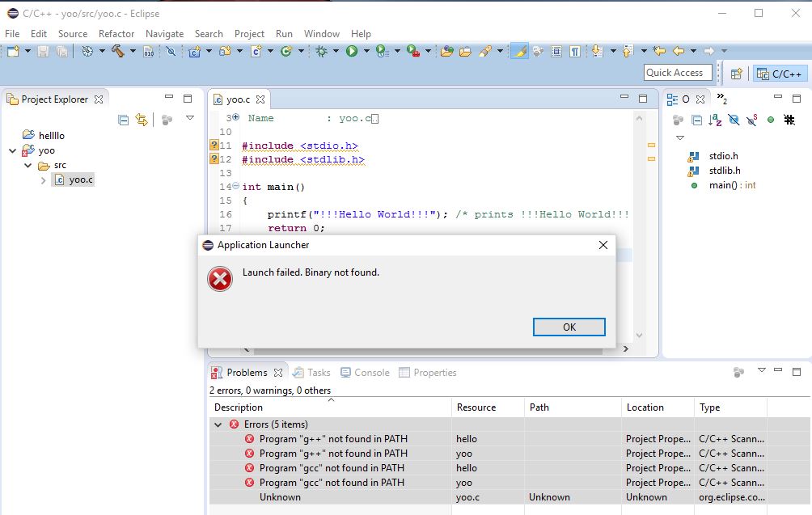Select stdlib.h in Outline
812x515 pixels.
pyautogui.click(x=725, y=171)
